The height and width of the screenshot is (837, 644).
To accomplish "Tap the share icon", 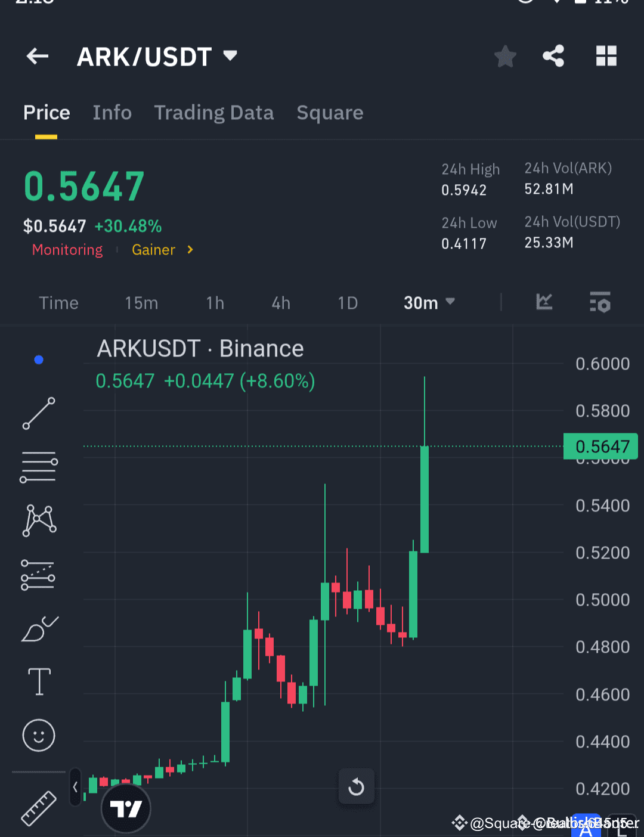I will point(553,56).
